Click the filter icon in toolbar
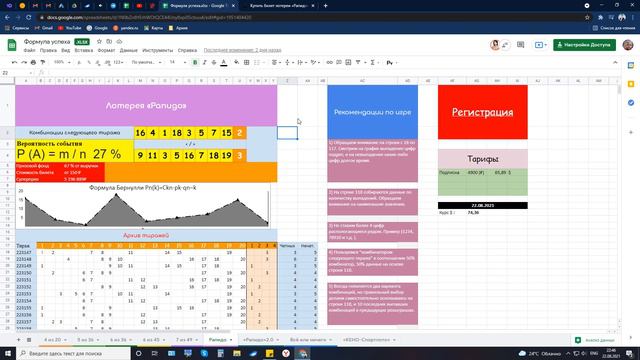 359,62
